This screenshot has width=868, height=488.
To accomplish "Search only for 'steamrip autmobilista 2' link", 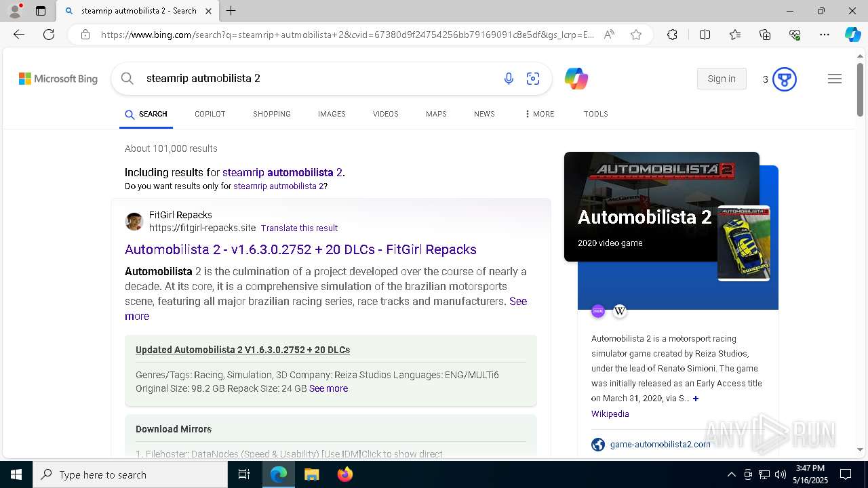I will click(x=279, y=186).
